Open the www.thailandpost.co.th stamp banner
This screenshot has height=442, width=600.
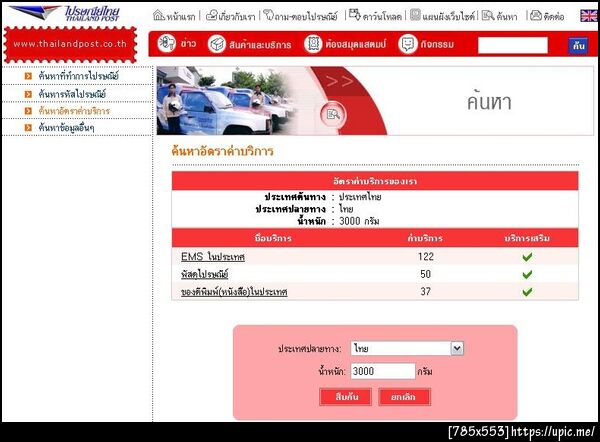click(70, 44)
